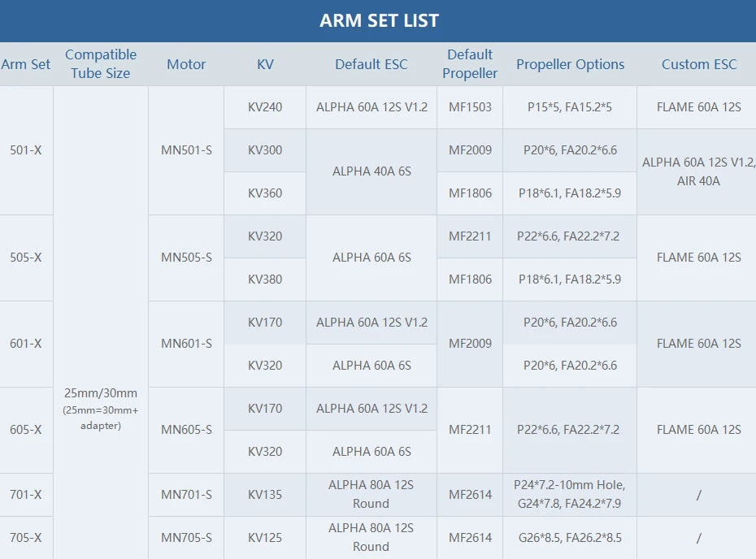Image resolution: width=756 pixels, height=559 pixels.
Task: Select the Default ESC column header
Action: (371, 64)
